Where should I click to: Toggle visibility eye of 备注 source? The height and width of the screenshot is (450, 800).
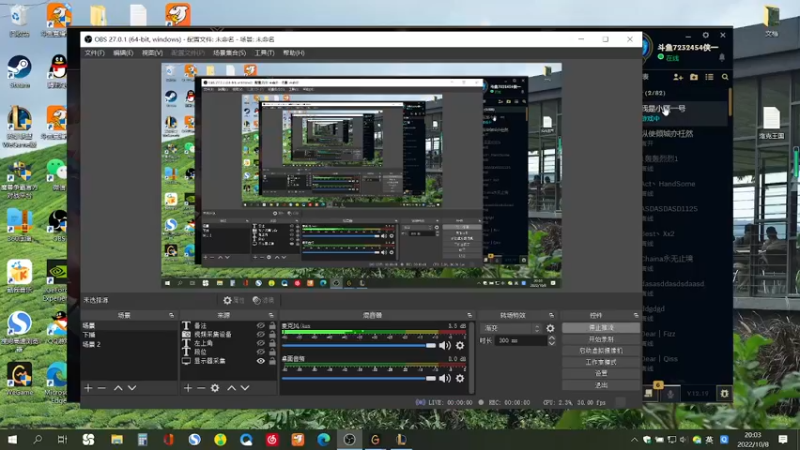[261, 326]
